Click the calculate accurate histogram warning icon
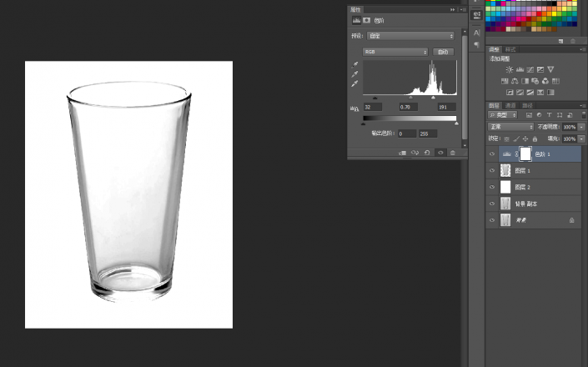The image size is (588, 367). [354, 108]
